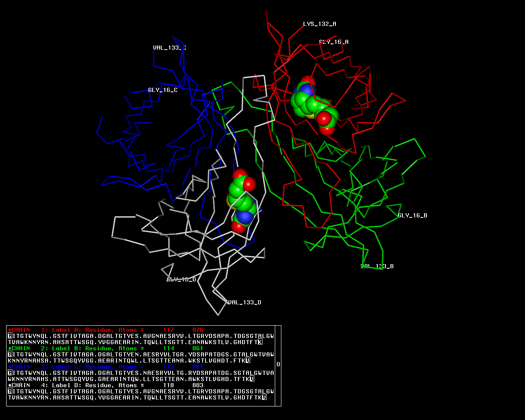Pick the VAL_133_D residue label
Viewport: 525px width, 420px height.
pyautogui.click(x=244, y=302)
